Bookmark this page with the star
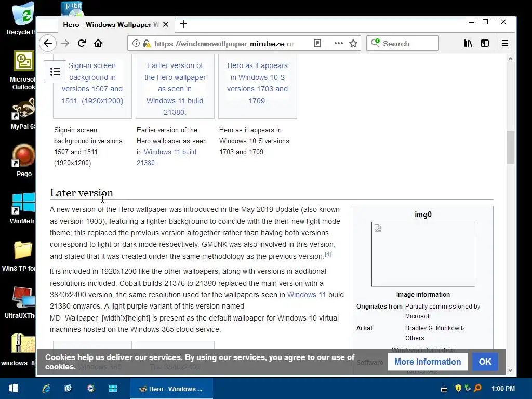 pos(353,44)
